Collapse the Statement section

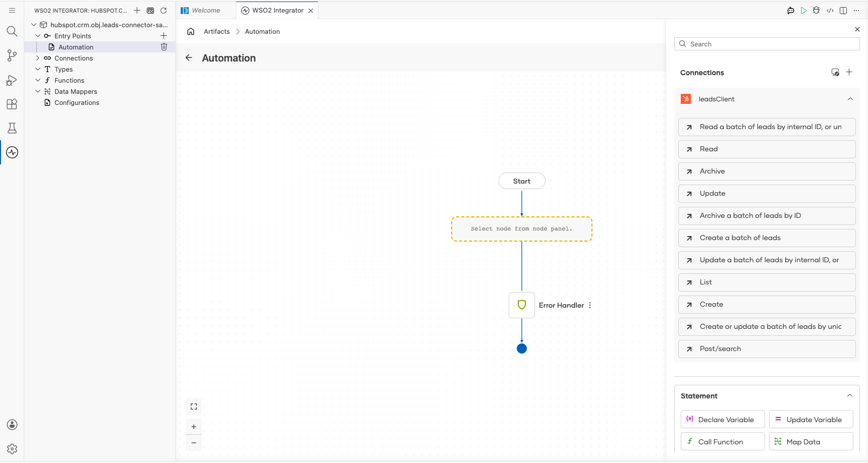pos(850,395)
